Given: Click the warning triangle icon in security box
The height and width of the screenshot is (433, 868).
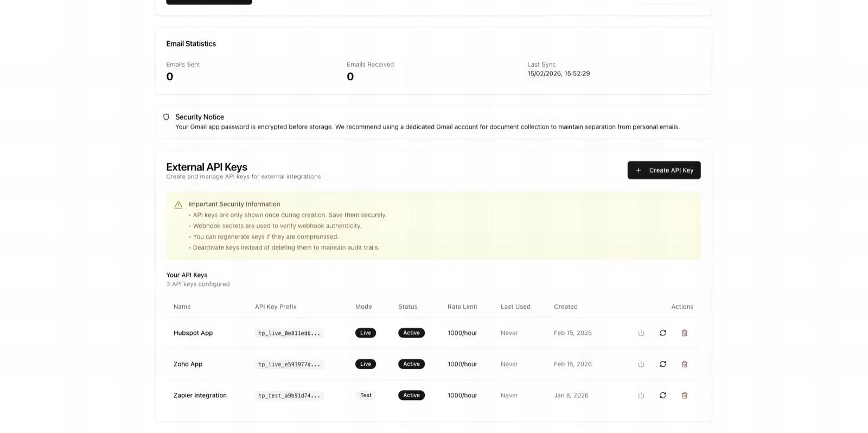Looking at the screenshot, I should tap(178, 205).
